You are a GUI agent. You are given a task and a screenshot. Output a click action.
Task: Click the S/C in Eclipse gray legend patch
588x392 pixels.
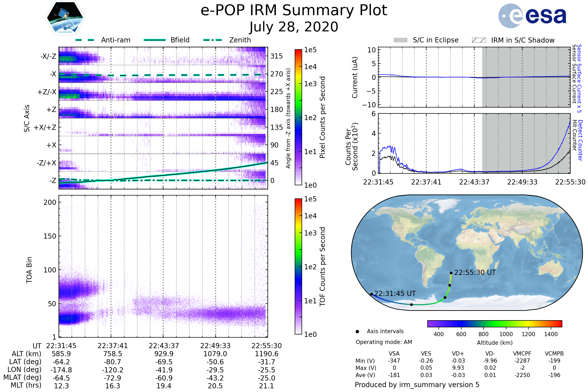(x=400, y=40)
